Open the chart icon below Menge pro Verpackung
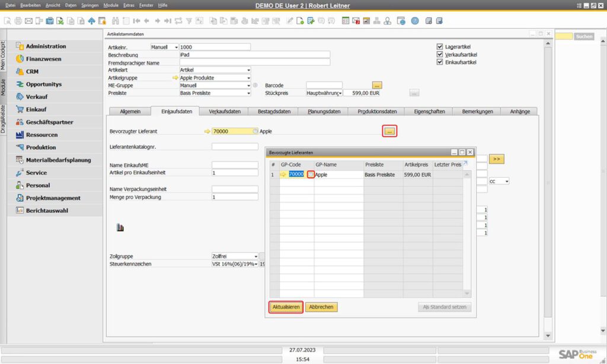 120,228
